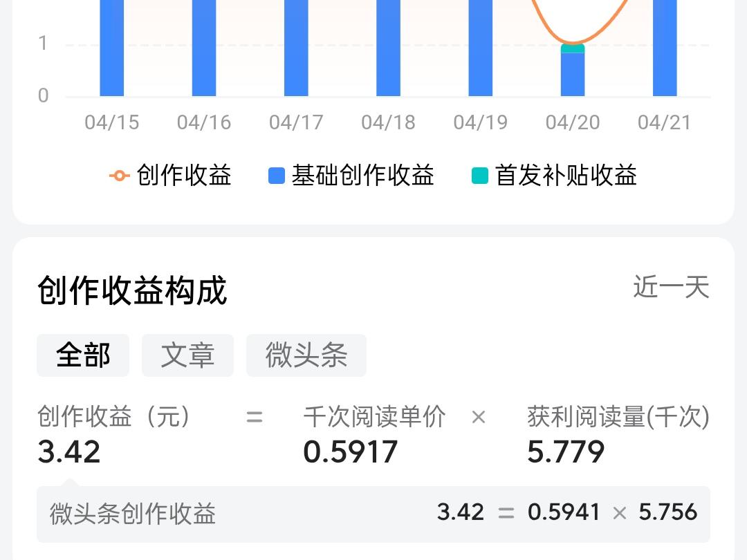Click the 创作收益 value 3.42

pos(69,451)
